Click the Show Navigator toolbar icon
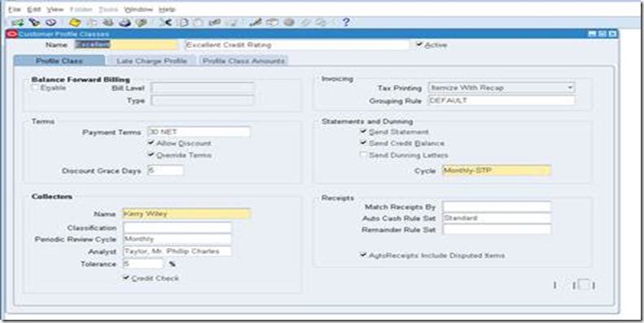This screenshot has width=644, height=323. point(50,23)
